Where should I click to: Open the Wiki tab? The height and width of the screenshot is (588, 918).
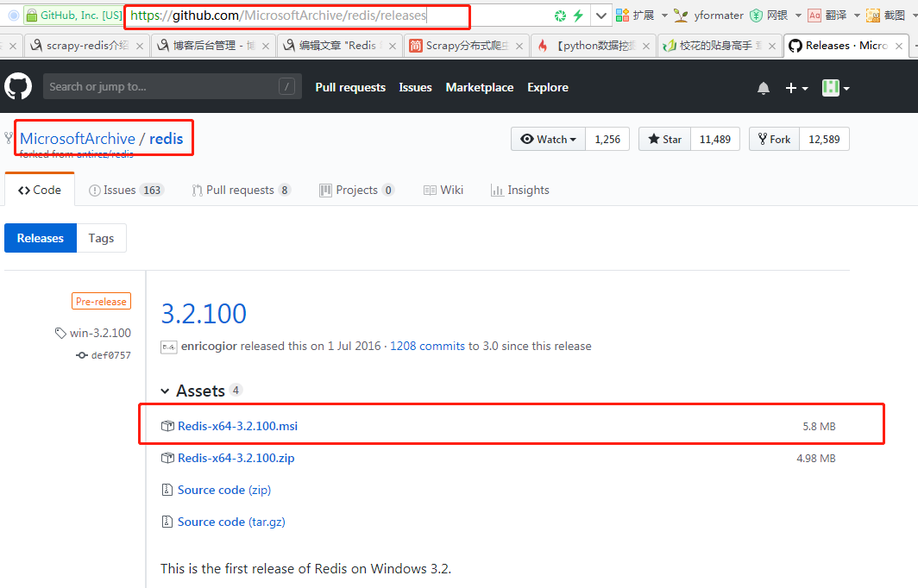pos(443,191)
